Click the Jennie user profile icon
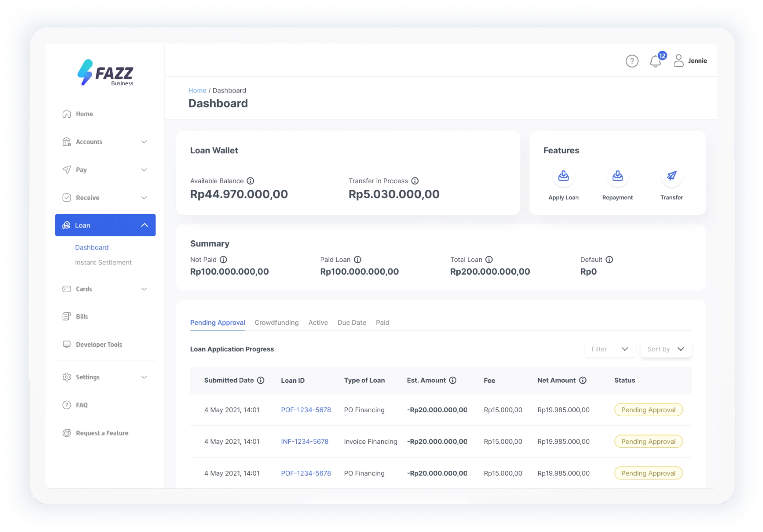Screen dimensions: 763x532 pyautogui.click(x=678, y=61)
